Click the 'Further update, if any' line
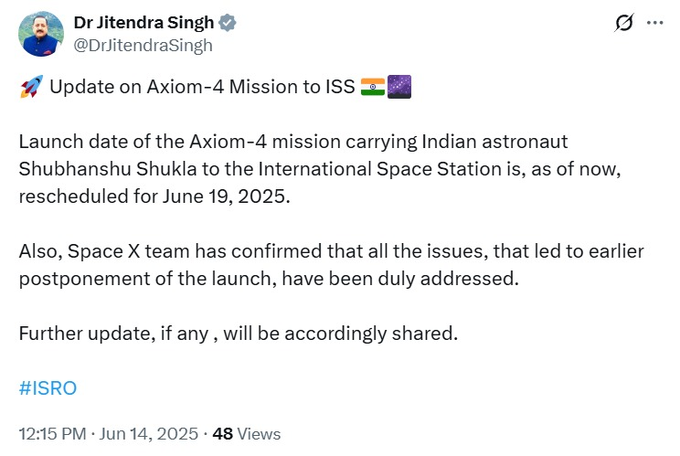The image size is (680, 456). (238, 334)
